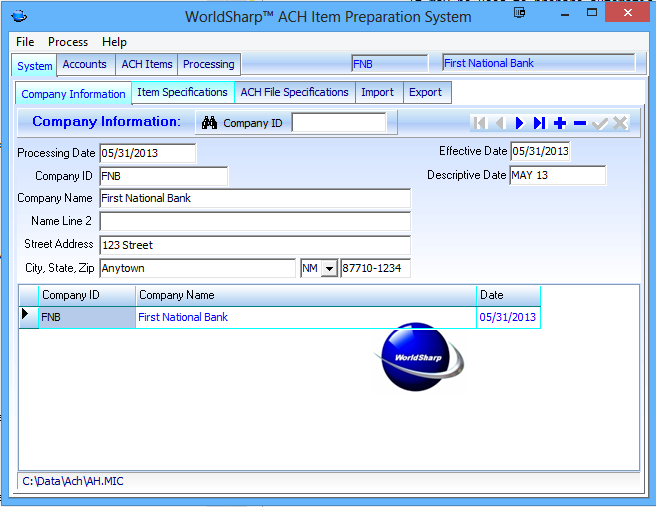Click the Zip field 87710-1234
The image size is (656, 507).
(375, 268)
